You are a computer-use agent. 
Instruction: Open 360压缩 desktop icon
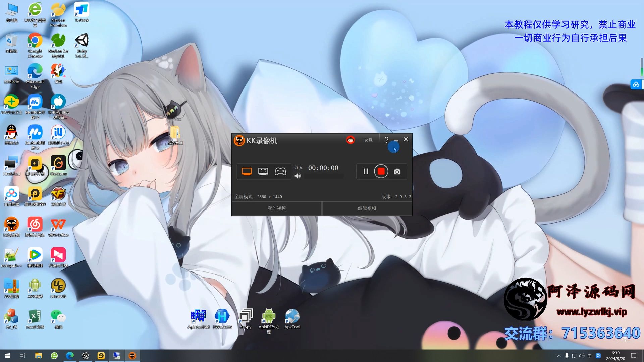click(12, 289)
